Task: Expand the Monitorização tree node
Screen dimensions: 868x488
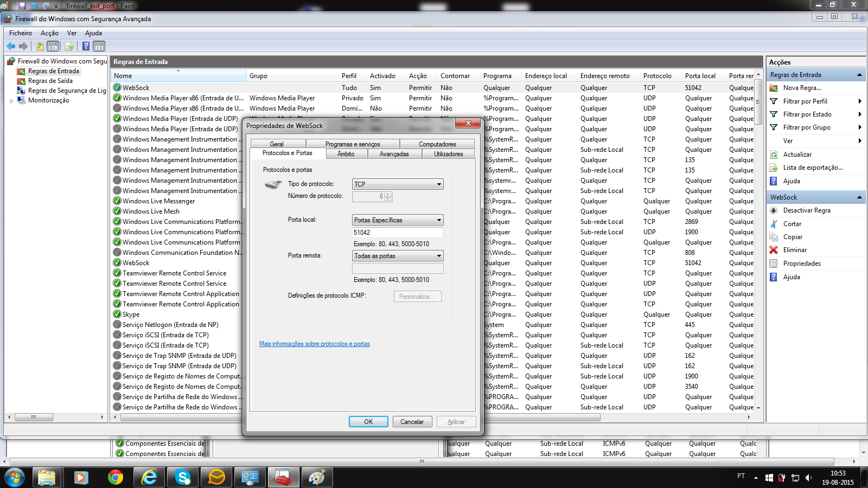Action: click(11, 101)
